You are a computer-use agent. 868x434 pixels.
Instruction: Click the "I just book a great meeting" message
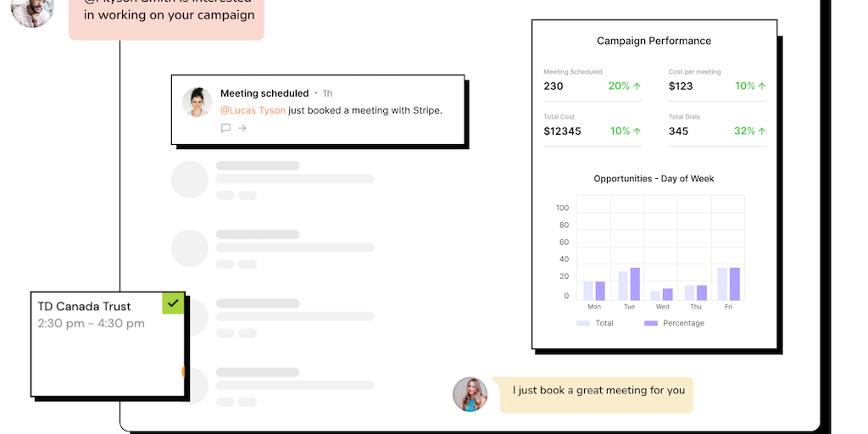[598, 391]
